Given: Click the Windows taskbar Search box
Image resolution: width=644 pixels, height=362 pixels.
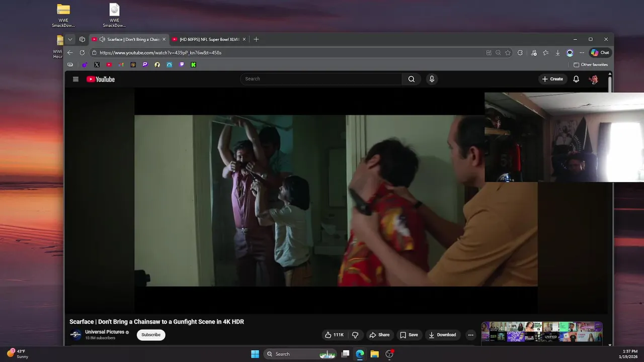Looking at the screenshot, I should point(300,354).
